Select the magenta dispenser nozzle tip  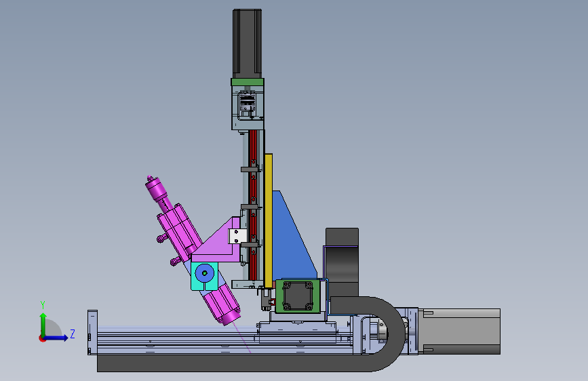(231, 317)
